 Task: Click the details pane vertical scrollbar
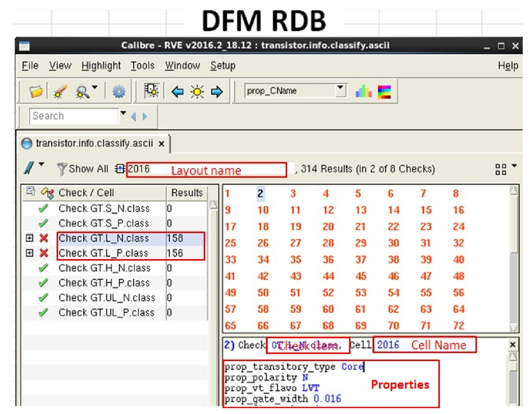[x=513, y=378]
